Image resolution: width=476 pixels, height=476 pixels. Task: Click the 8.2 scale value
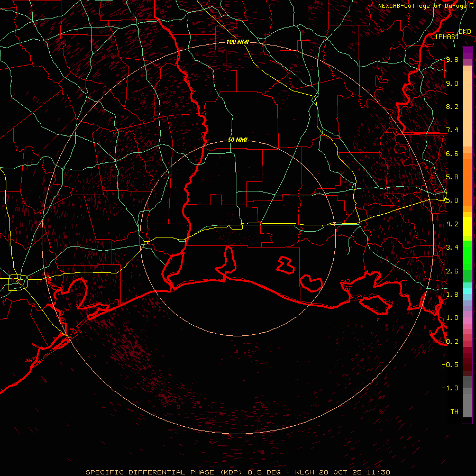coord(452,106)
